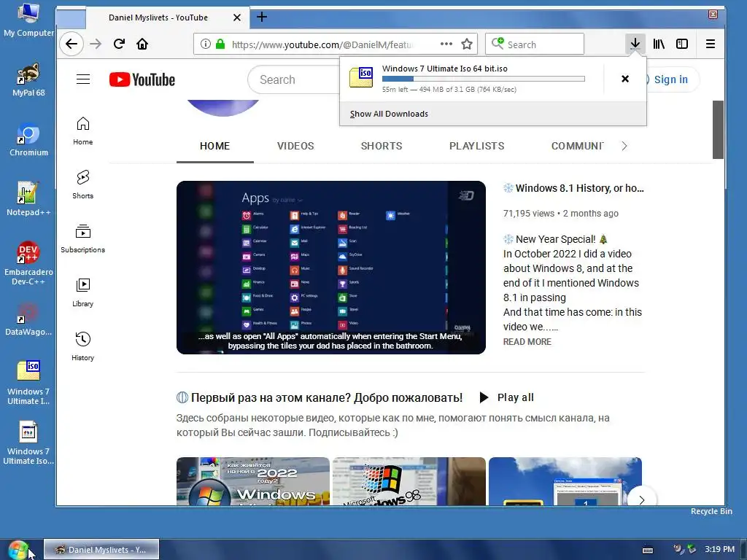Open the browser hamburger menu

(711, 44)
